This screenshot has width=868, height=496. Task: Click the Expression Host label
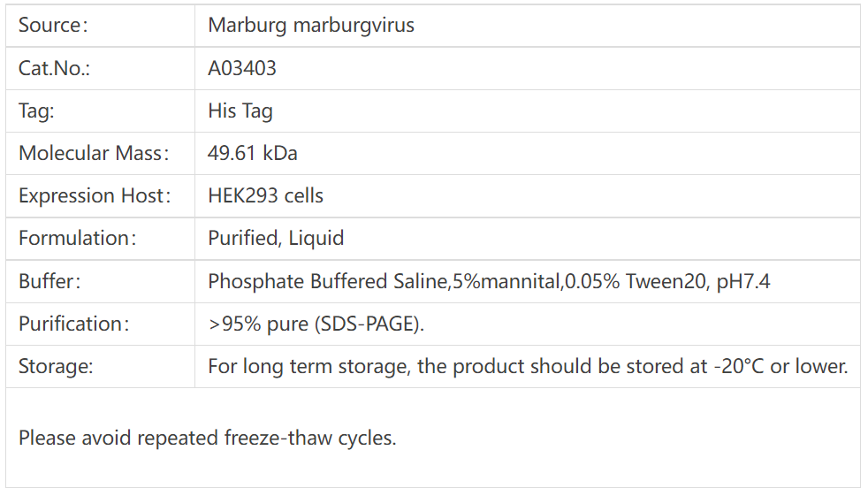pyautogui.click(x=95, y=196)
